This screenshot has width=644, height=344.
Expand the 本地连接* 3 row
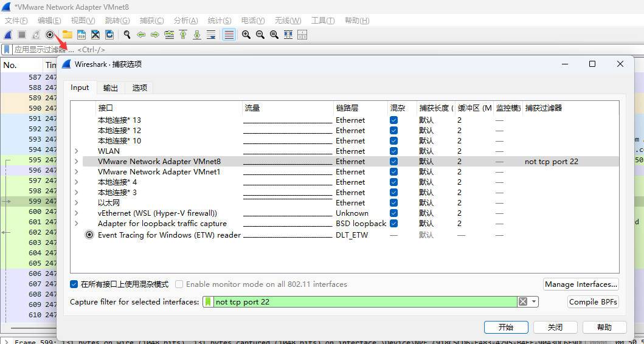point(77,193)
